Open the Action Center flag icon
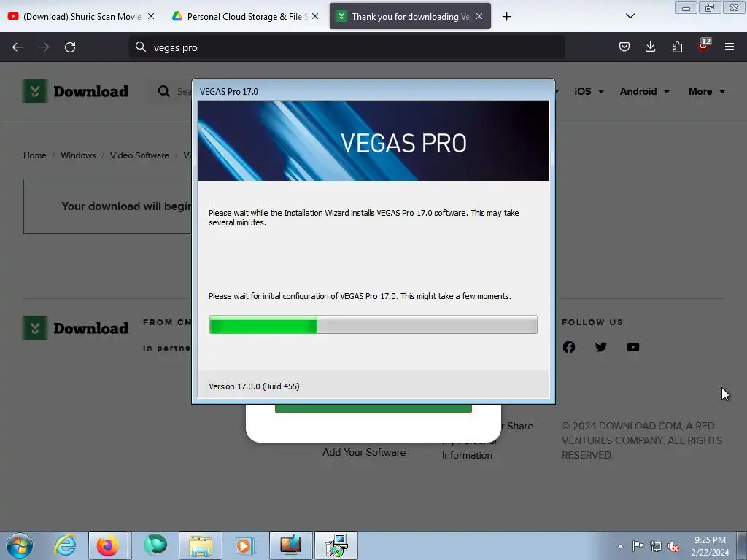The width and height of the screenshot is (747, 560). click(638, 546)
